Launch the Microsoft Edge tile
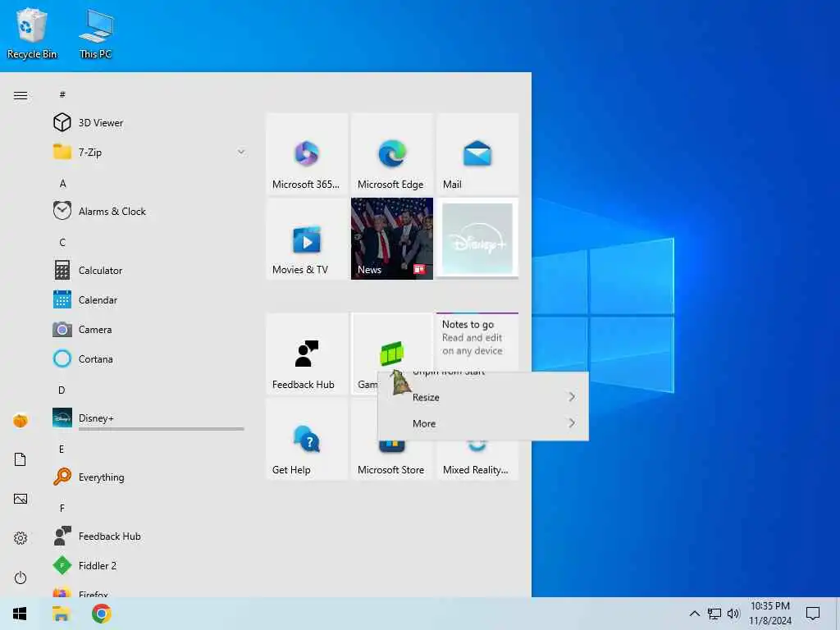Viewport: 840px width, 630px height. [392, 153]
